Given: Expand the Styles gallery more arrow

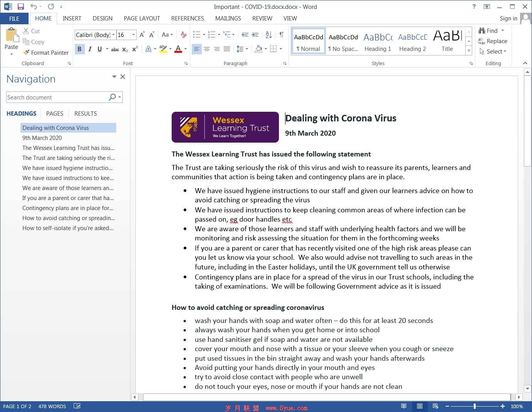Looking at the screenshot, I should (x=469, y=51).
